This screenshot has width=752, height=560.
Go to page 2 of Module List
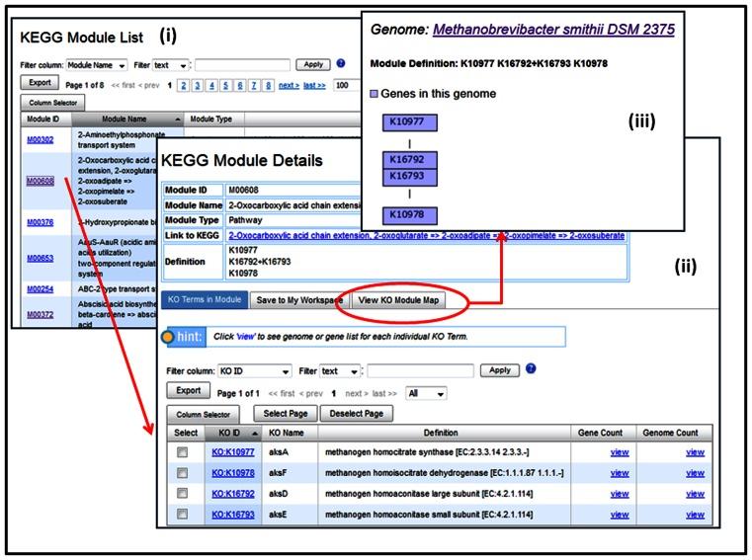[x=183, y=85]
